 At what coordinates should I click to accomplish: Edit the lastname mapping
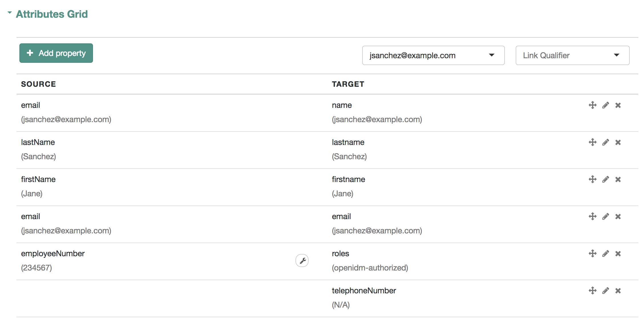tap(606, 142)
